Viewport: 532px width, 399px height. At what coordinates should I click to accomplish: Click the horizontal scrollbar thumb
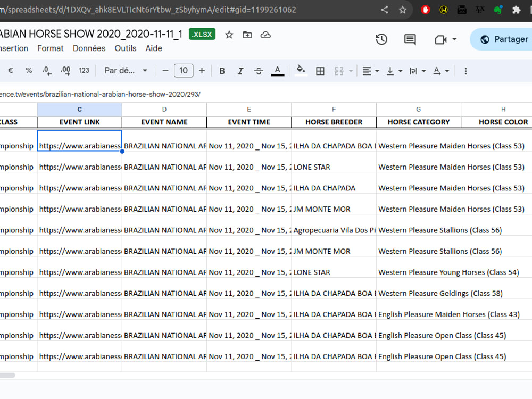7,375
